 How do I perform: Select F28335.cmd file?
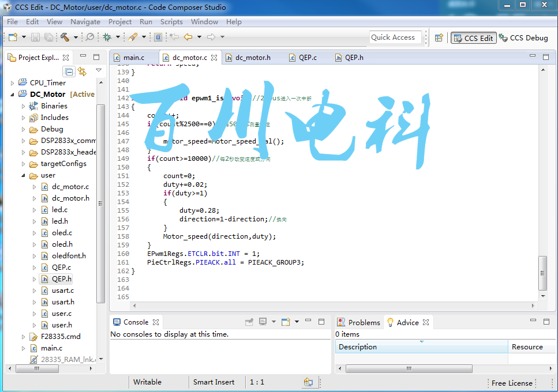[x=61, y=337]
